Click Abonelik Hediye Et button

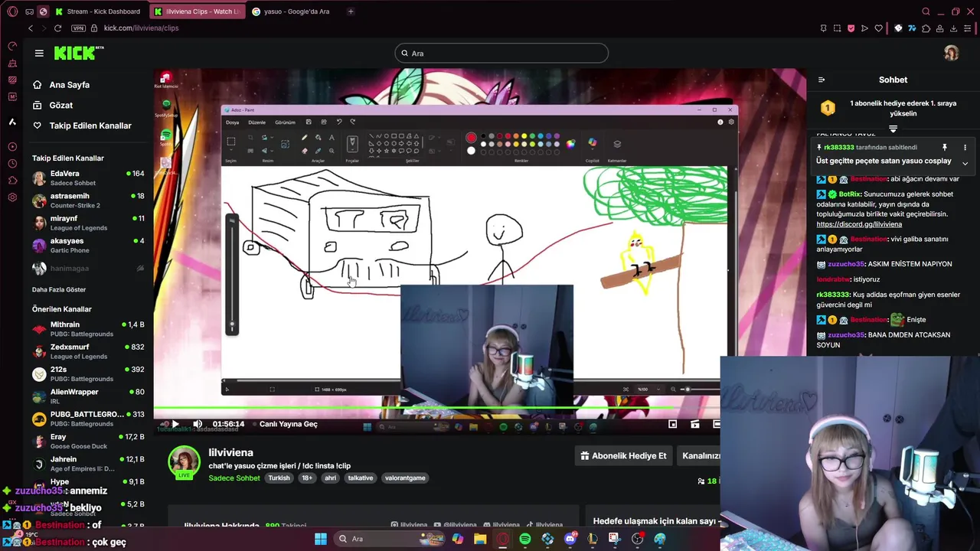tap(623, 455)
